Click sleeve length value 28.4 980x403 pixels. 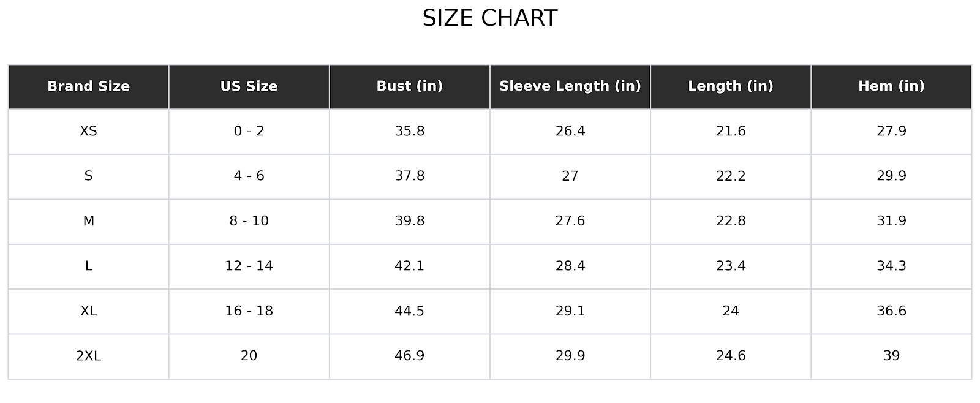pos(570,266)
